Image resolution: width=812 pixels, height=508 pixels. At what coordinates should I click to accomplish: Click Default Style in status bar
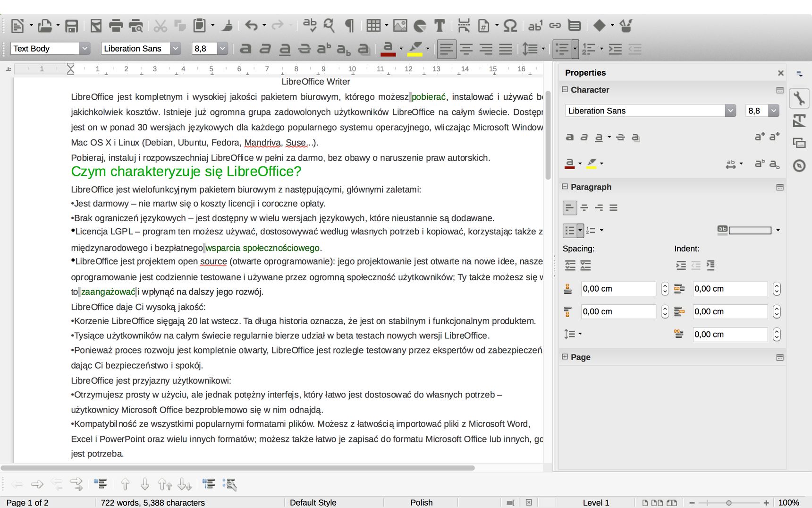pyautogui.click(x=313, y=502)
